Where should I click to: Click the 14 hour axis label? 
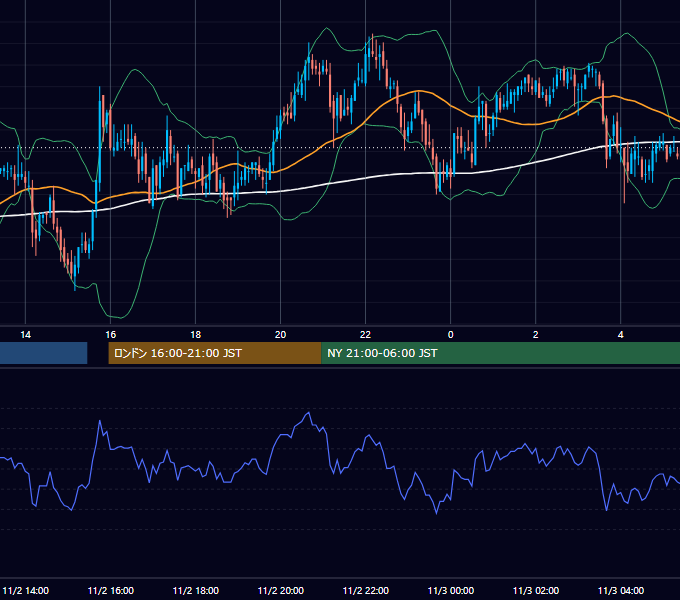coord(26,335)
